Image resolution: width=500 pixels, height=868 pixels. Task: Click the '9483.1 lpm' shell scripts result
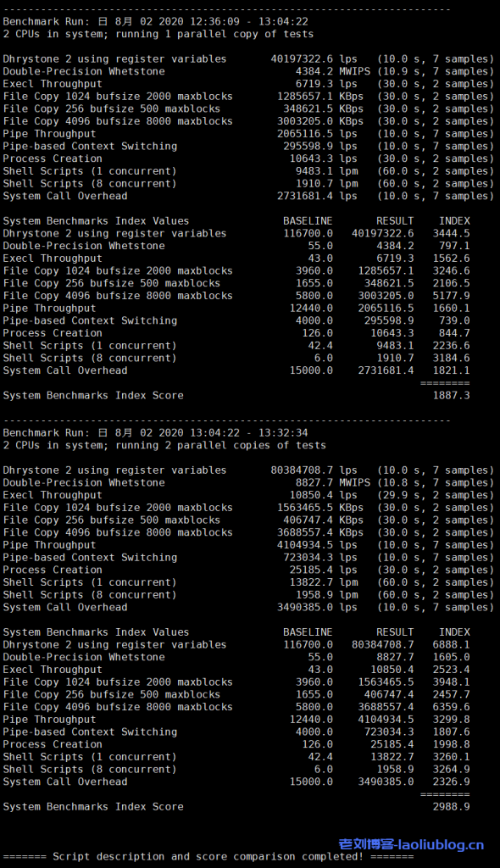point(326,171)
